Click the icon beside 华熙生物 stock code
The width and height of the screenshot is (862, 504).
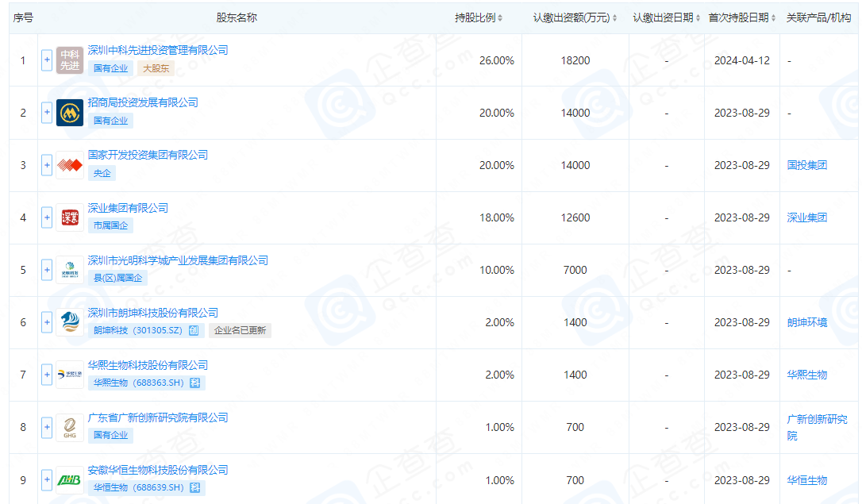tap(194, 383)
